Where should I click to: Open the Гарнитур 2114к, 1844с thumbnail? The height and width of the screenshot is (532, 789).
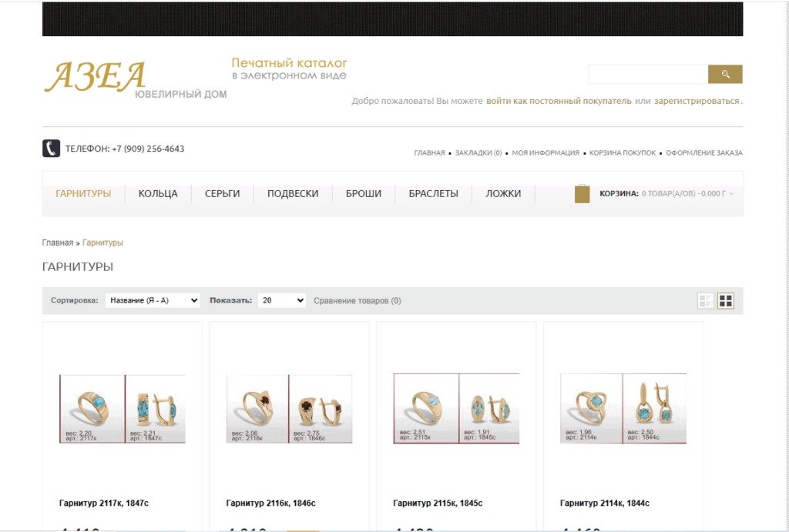click(623, 409)
